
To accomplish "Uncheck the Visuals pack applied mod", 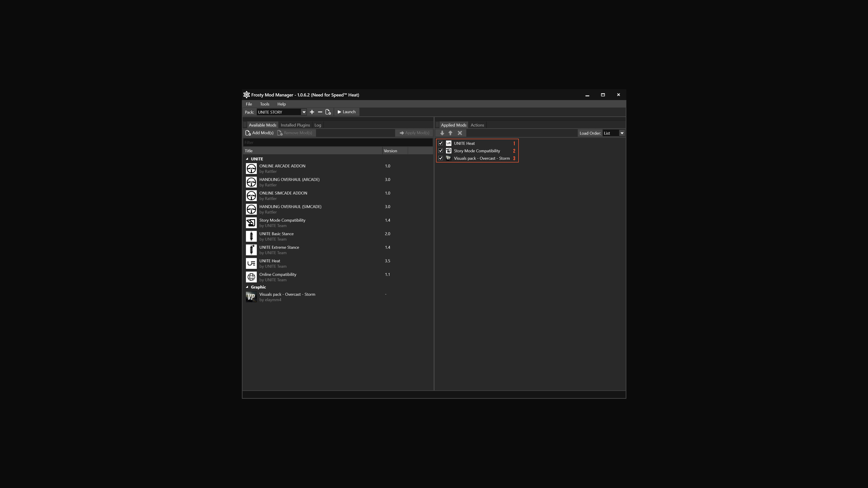I will click(x=440, y=158).
